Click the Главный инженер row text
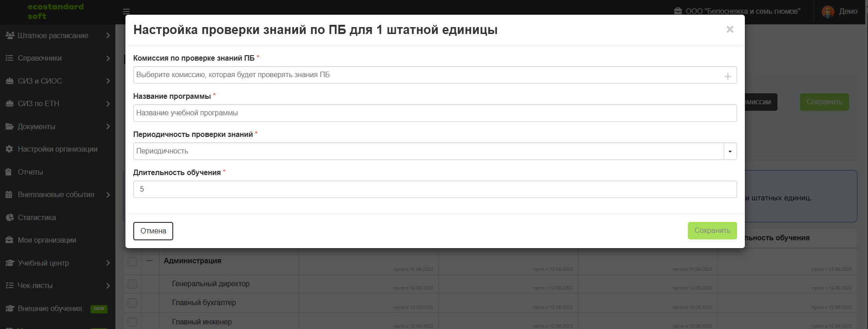The width and height of the screenshot is (868, 329). tap(202, 322)
